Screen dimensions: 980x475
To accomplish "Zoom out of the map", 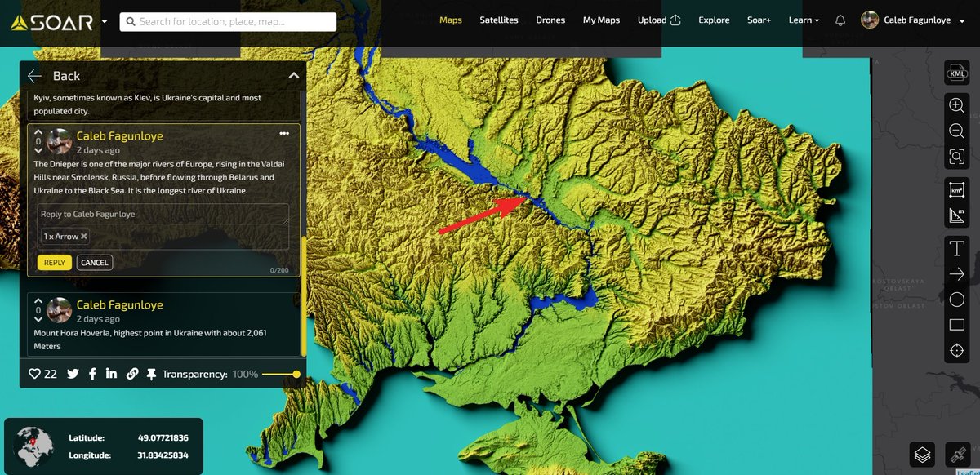I will click(956, 131).
